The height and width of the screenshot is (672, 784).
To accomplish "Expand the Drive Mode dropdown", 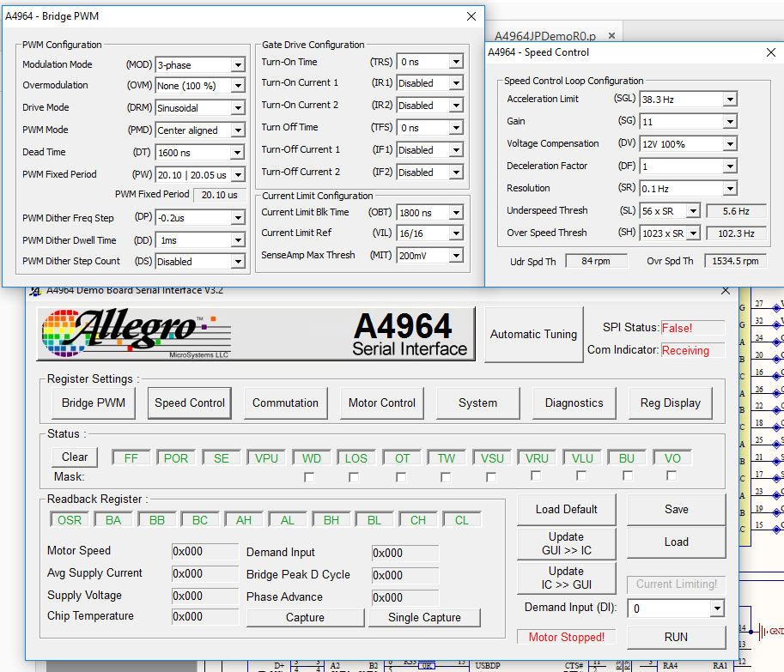I will click(x=239, y=107).
